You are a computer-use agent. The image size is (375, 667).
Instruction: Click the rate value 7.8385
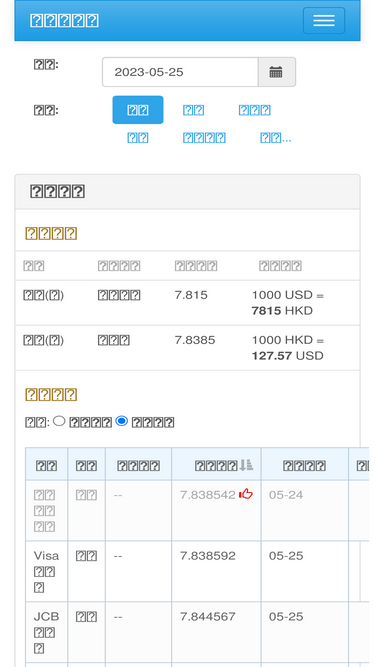195,340
